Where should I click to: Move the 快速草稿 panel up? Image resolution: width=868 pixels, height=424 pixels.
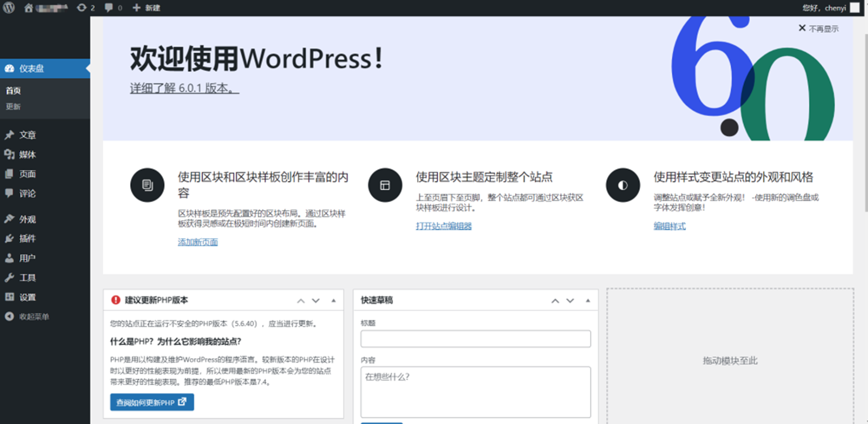(555, 300)
